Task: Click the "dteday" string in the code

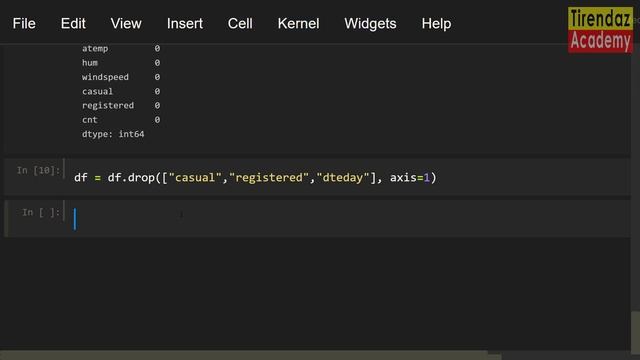Action: [x=343, y=178]
